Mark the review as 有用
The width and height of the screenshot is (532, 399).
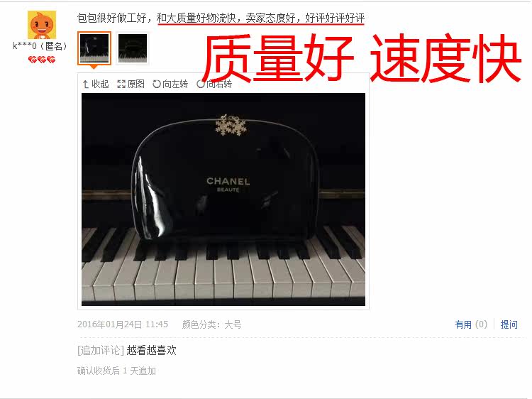point(471,324)
